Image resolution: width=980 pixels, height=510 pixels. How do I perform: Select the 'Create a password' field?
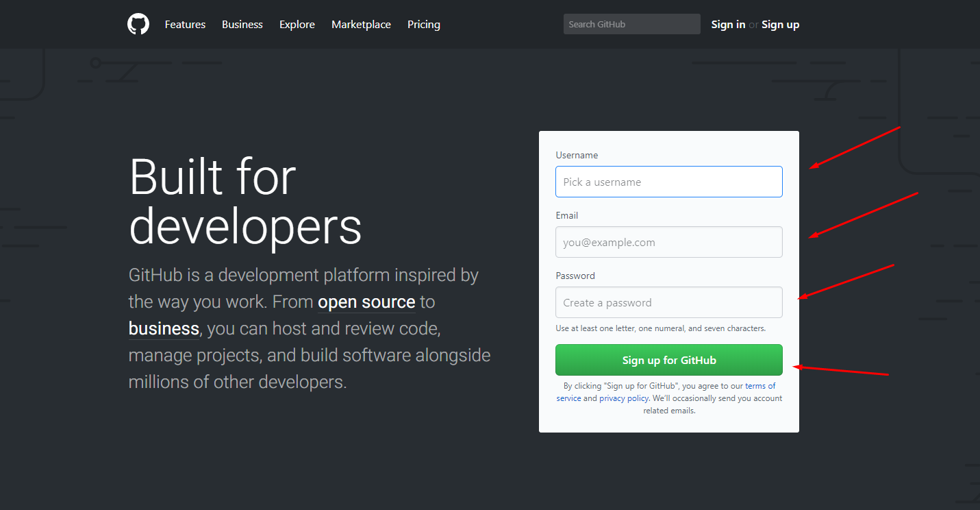tap(668, 302)
